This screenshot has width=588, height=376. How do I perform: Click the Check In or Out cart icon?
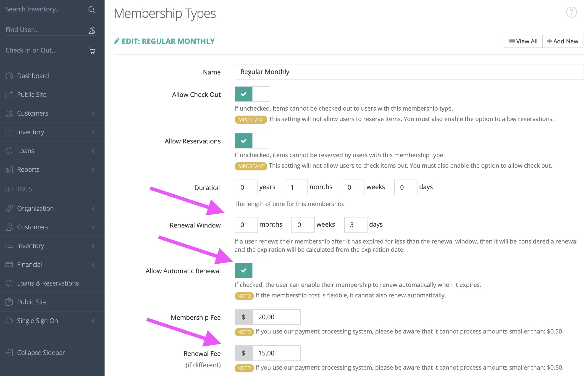(x=92, y=51)
